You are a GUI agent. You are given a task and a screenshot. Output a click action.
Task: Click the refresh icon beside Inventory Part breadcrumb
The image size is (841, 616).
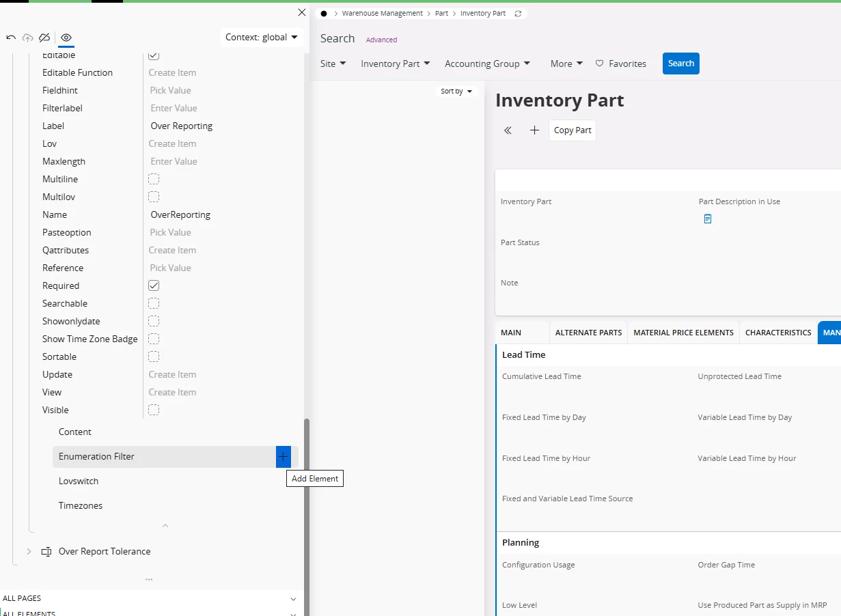pos(518,14)
